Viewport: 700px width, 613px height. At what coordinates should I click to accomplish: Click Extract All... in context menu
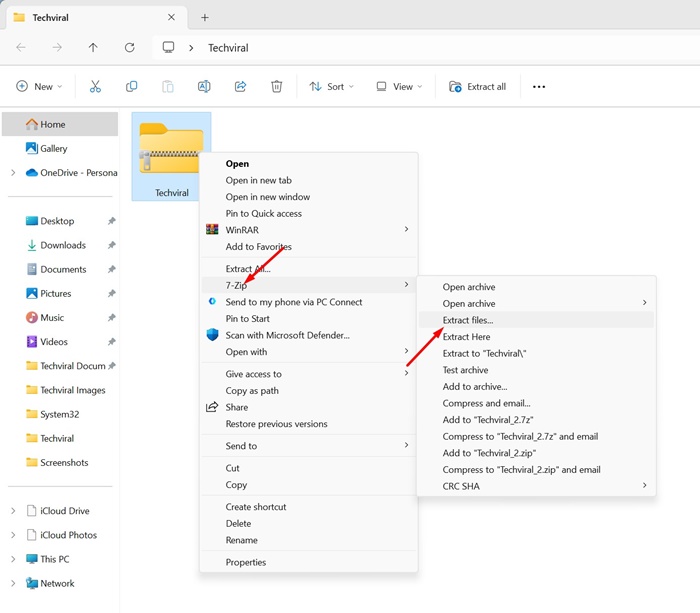(x=308, y=268)
